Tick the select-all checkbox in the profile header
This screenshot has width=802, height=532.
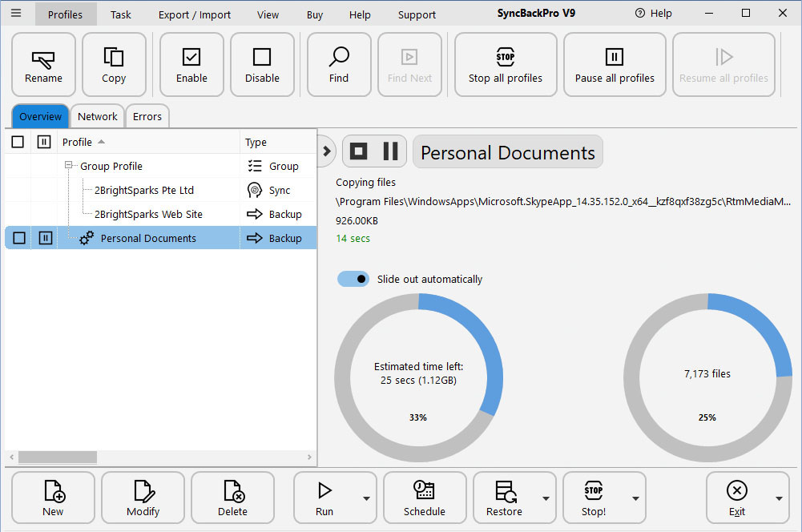[x=18, y=142]
